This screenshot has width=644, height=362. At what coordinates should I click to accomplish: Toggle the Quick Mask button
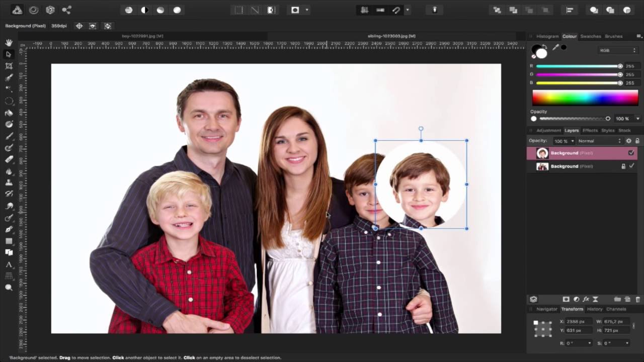pos(295,10)
